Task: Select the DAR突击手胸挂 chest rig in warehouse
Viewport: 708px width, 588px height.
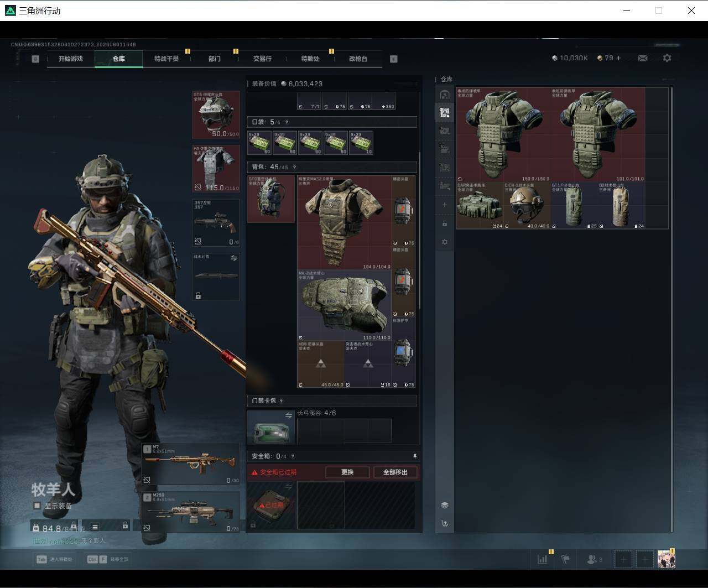Action: (480, 205)
